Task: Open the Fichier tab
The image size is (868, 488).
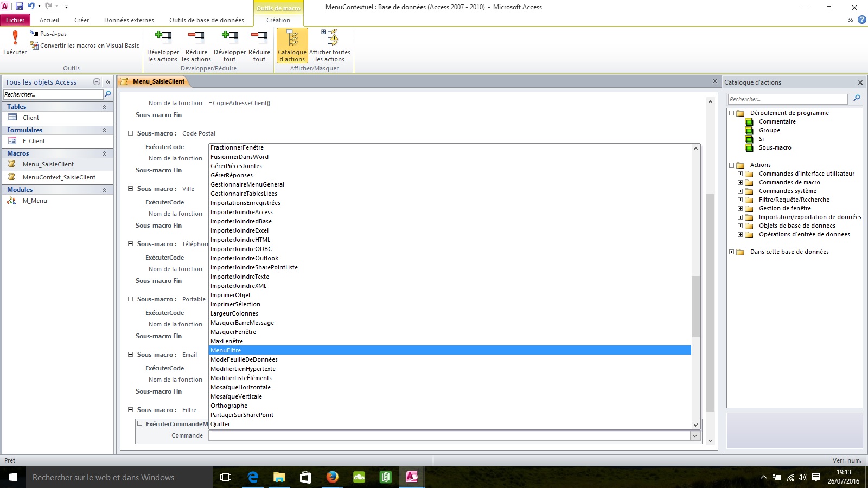Action: click(15, 20)
